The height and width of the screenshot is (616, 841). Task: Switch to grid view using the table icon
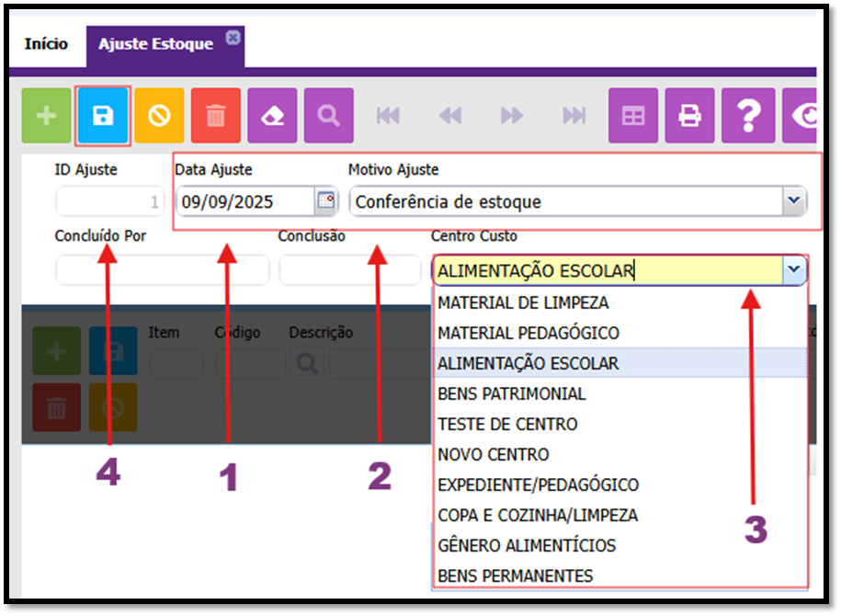[632, 116]
